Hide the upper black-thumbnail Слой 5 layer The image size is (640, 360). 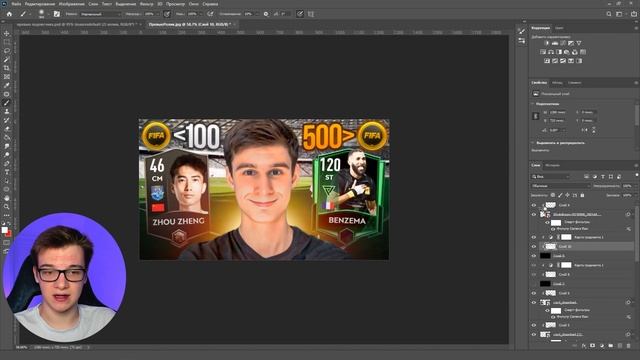tap(533, 256)
